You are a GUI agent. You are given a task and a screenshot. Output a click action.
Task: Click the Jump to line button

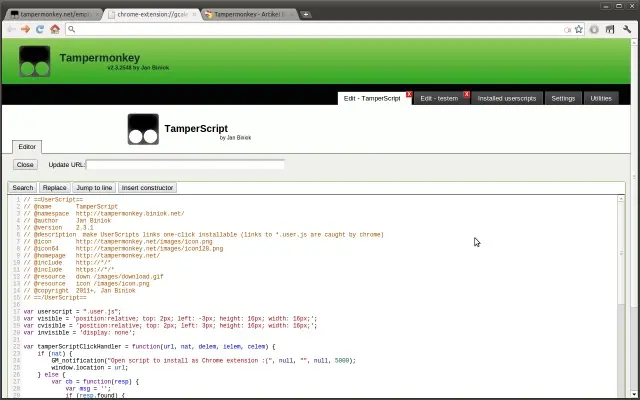94,188
